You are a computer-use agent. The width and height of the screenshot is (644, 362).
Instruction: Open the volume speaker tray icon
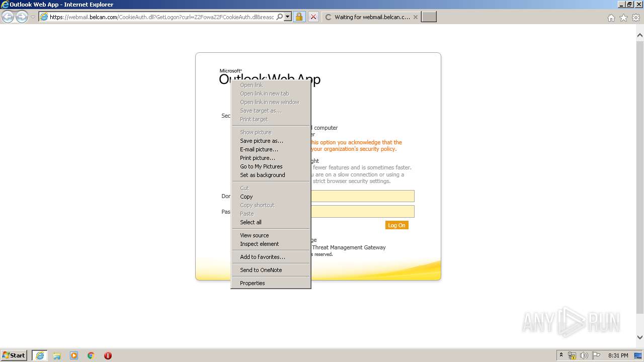584,355
